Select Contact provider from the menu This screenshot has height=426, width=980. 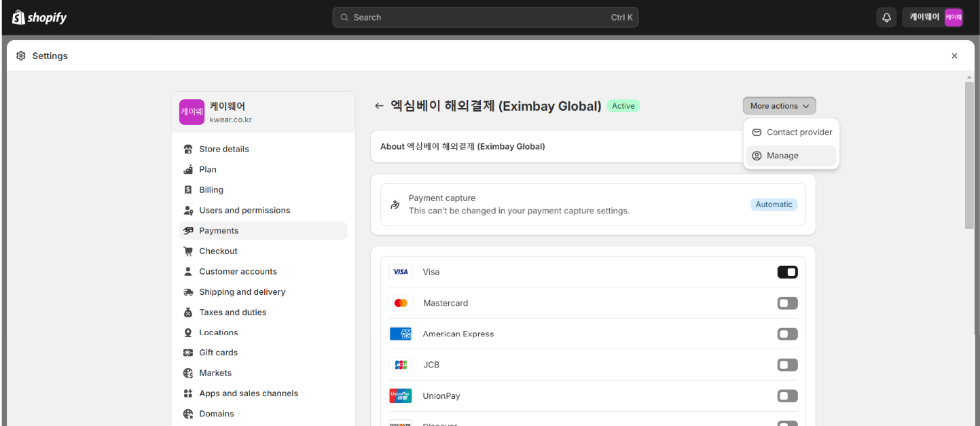[791, 132]
